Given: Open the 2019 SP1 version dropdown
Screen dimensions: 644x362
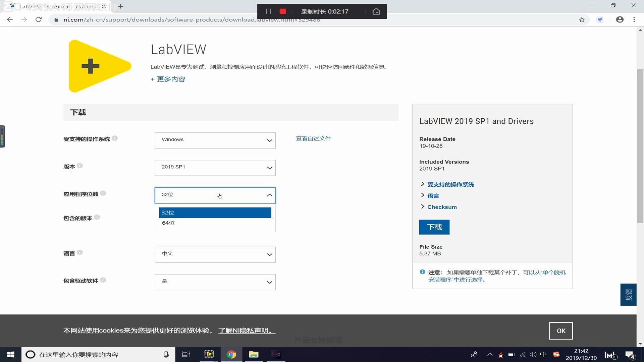Looking at the screenshot, I should coord(215,168).
